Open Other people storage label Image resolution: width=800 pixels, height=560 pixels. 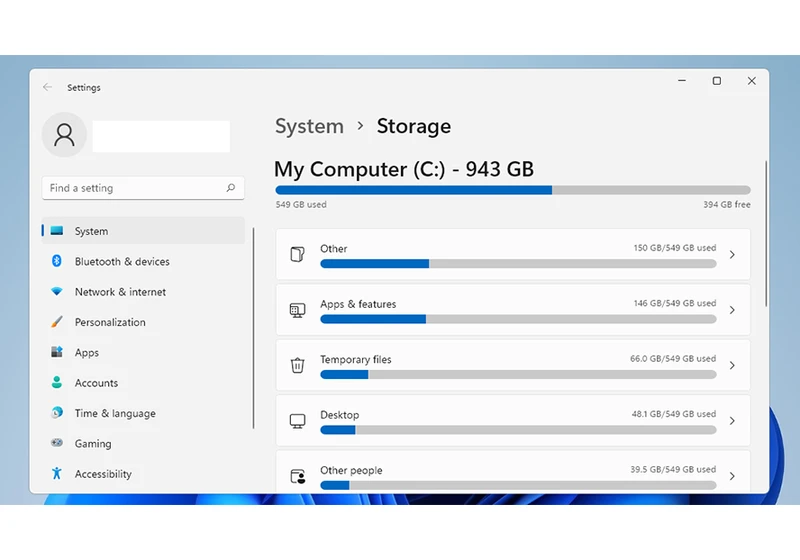tap(351, 470)
